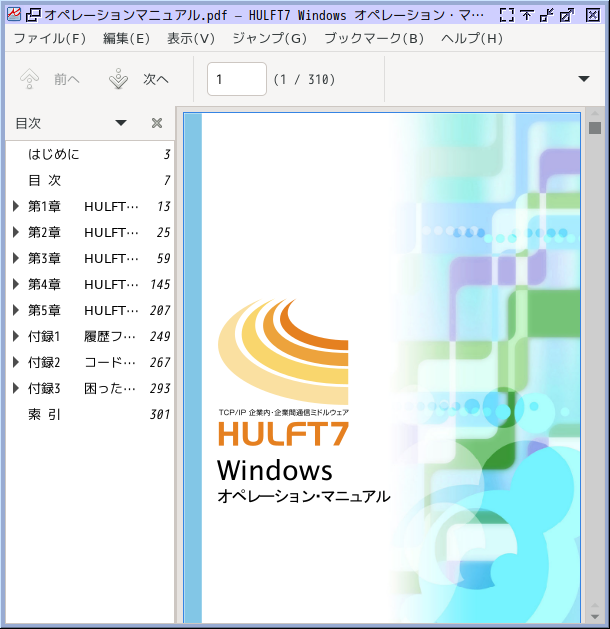Click the next page down-arrow icon
Image resolution: width=610 pixels, height=629 pixels.
coord(118,79)
